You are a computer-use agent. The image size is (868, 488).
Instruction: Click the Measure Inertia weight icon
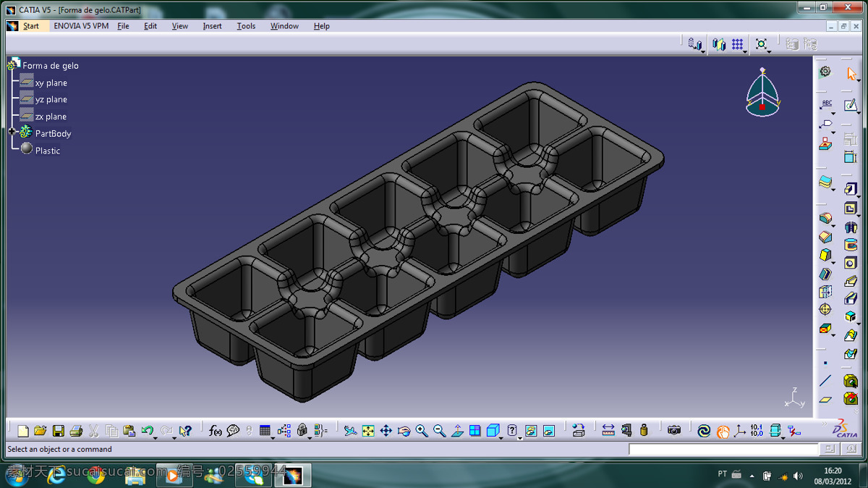click(644, 430)
